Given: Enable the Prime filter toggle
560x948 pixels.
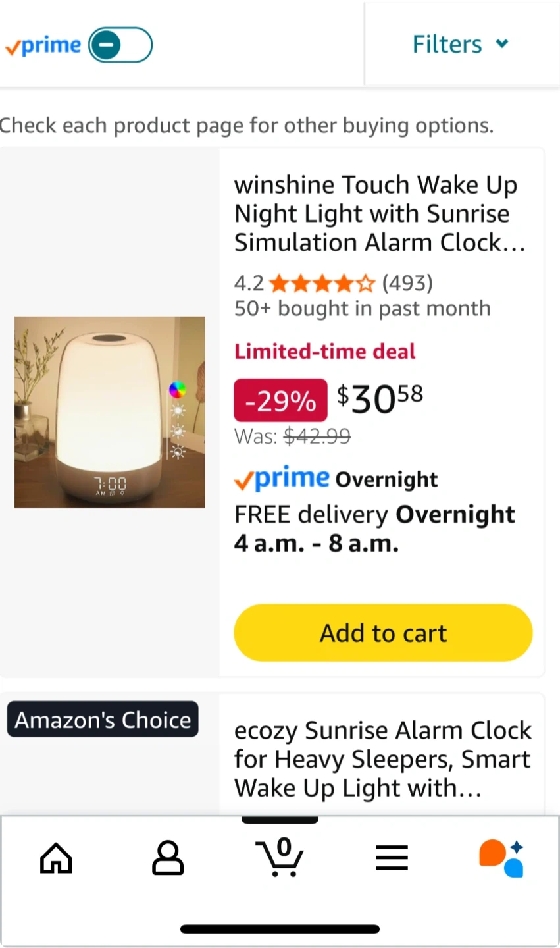Looking at the screenshot, I should [120, 45].
